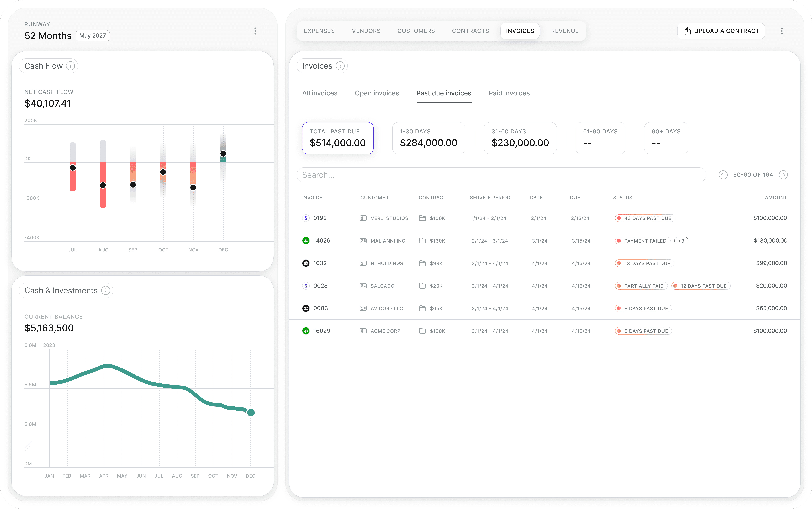Screen dimensions: 812x509
Task: Open Runway panel three-dot menu
Action: tap(255, 31)
